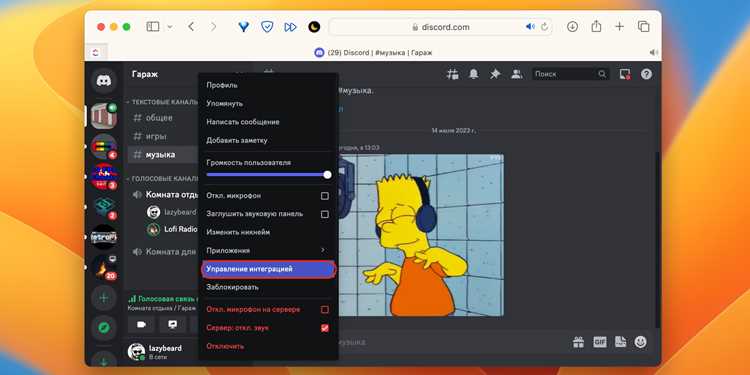
Task: Select Добавить заметку menu entry
Action: (268, 141)
